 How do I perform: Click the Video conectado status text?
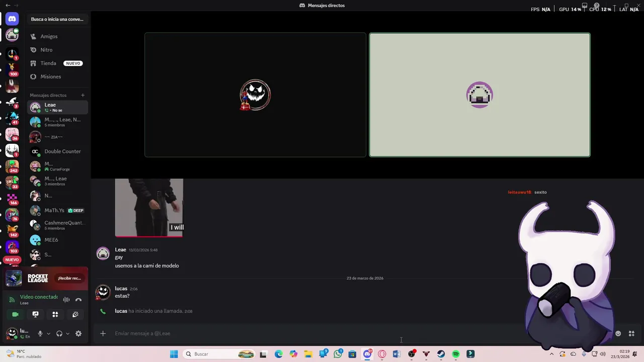coord(39,297)
